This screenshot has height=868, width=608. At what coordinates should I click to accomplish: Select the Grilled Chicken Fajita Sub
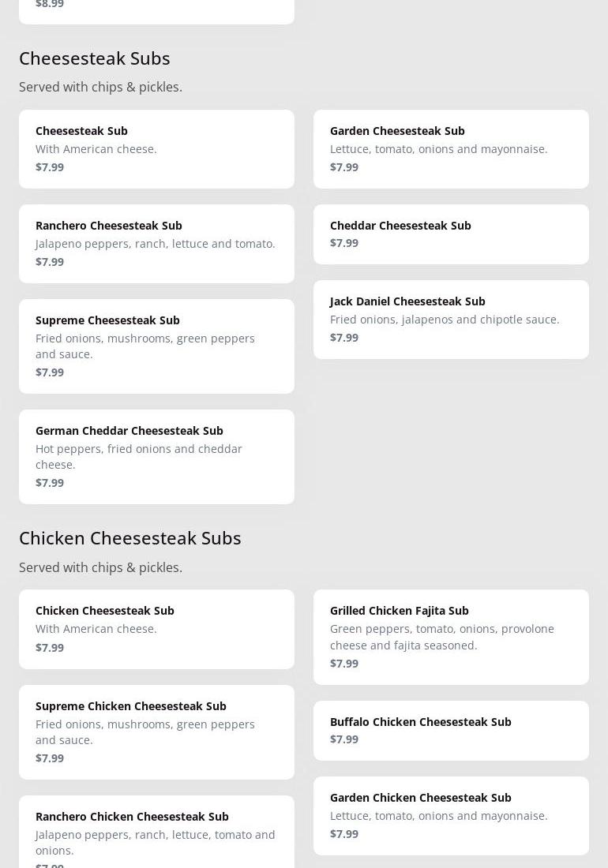pyautogui.click(x=451, y=637)
